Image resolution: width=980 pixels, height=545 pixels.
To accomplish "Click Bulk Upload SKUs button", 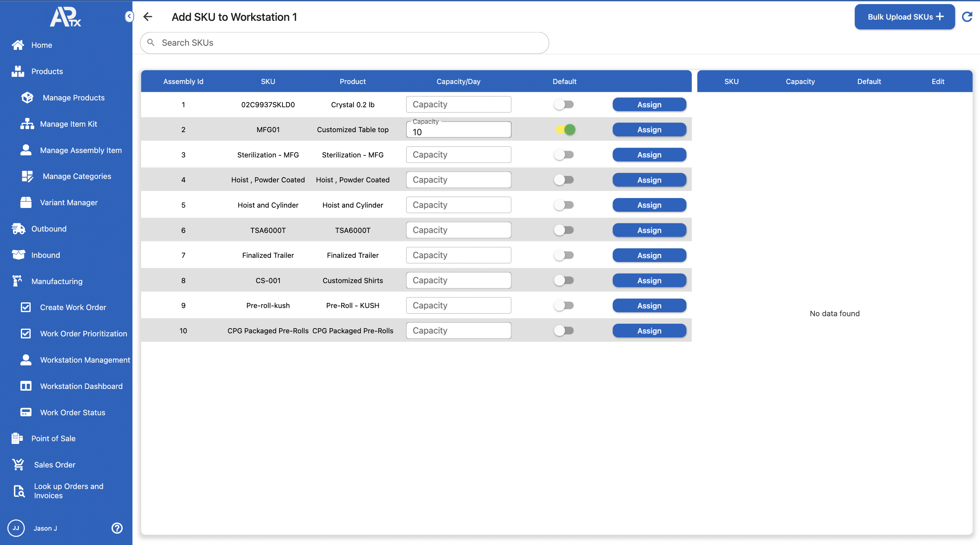I will coord(904,17).
